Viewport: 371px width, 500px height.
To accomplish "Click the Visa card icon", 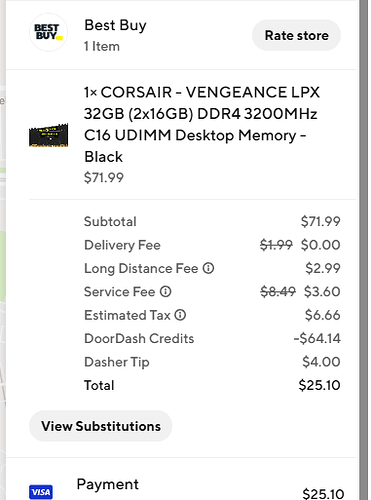I will pyautogui.click(x=41, y=492).
